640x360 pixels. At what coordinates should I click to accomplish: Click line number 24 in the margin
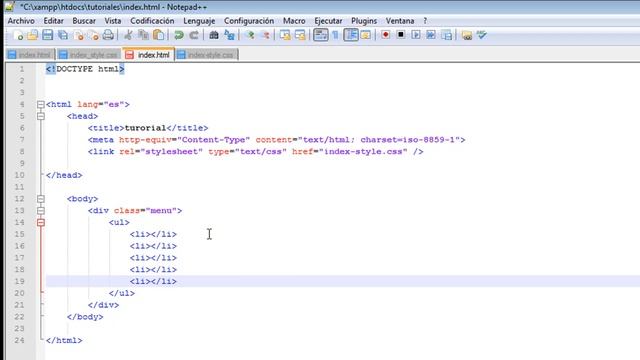(19, 340)
